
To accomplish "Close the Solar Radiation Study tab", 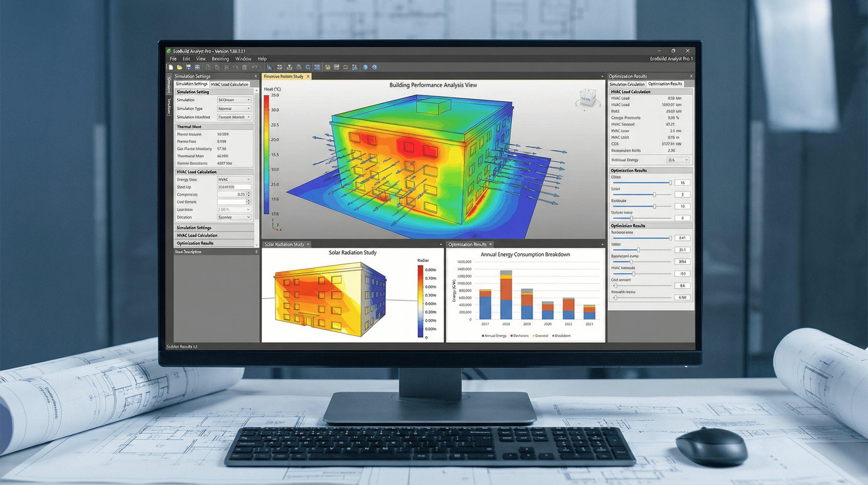I will [308, 244].
